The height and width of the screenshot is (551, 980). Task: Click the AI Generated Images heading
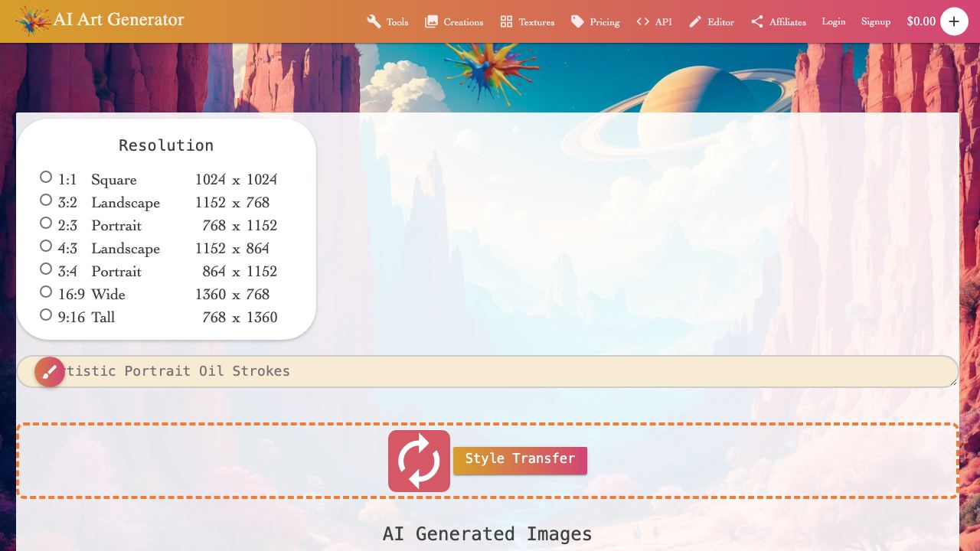tap(488, 534)
